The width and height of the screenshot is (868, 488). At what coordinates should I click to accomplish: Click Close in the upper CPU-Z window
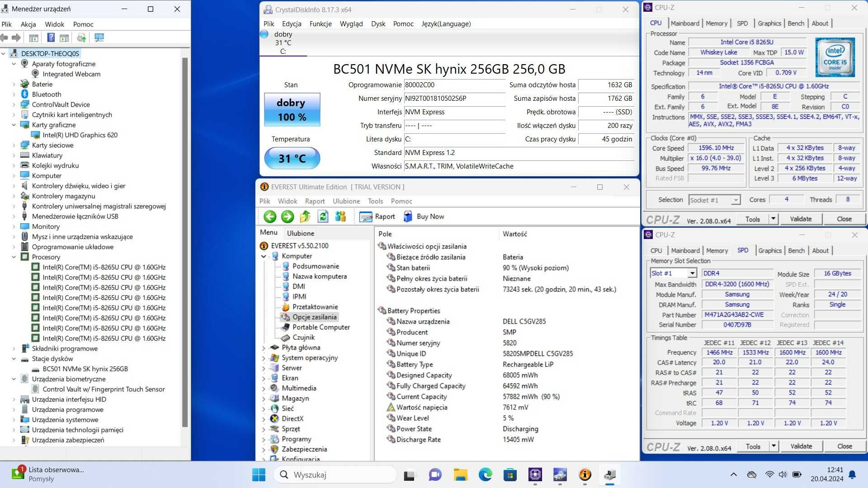point(844,219)
